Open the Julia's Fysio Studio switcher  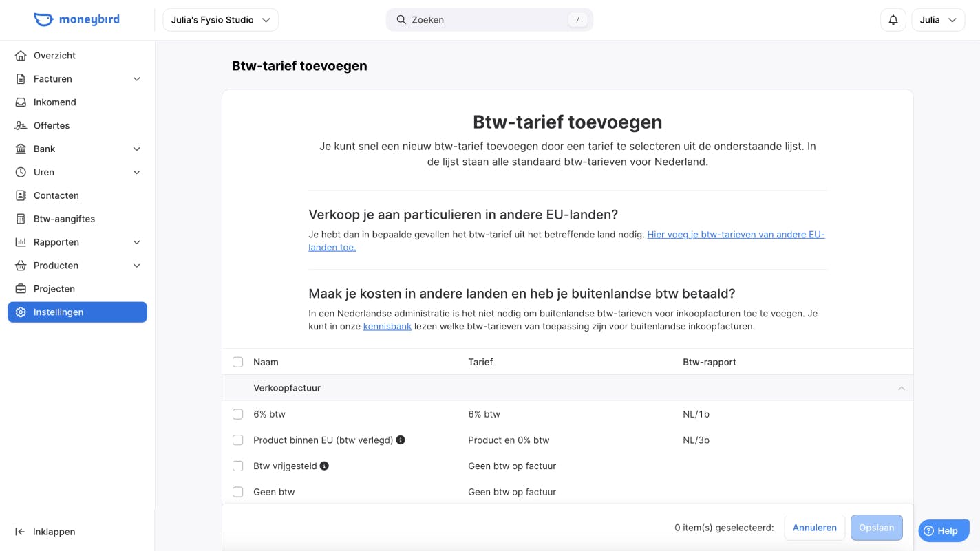click(220, 19)
